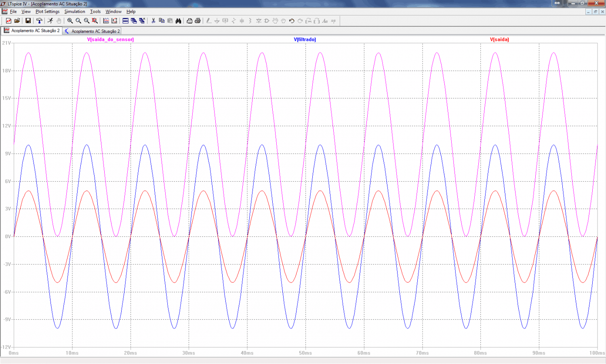Viewport: 606px width, 364px height.
Task: Switch to the second Acoplamento AC schematic tab
Action: 92,31
